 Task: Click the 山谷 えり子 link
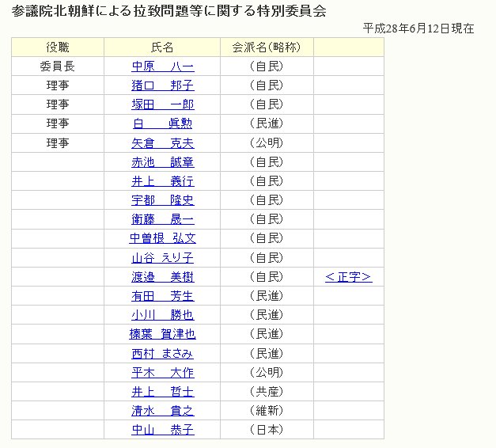163,258
